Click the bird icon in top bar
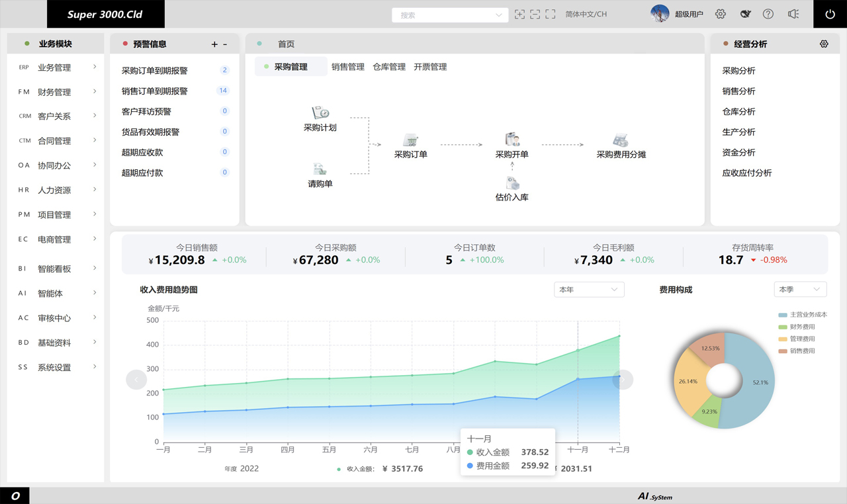Screen dimensions: 847x504 745,14
